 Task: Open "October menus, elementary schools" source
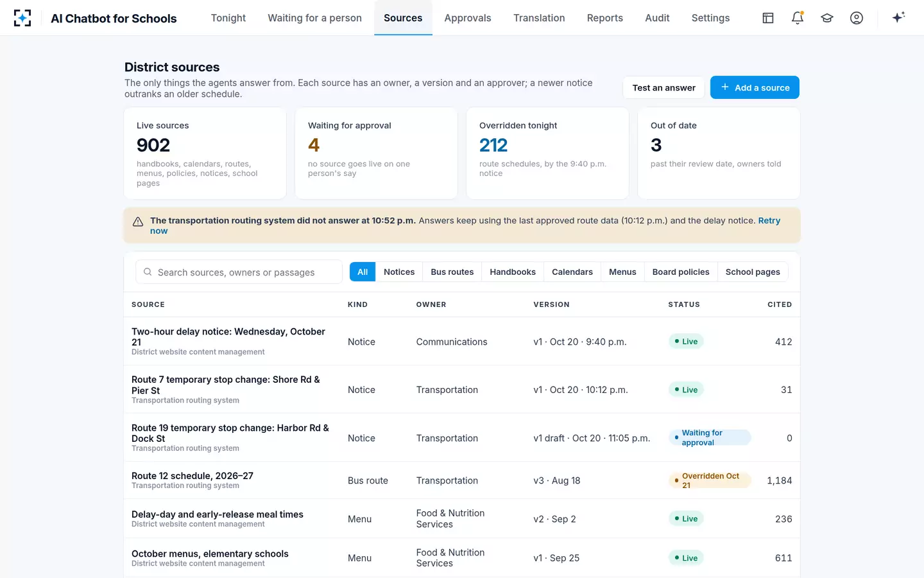pyautogui.click(x=462, y=558)
